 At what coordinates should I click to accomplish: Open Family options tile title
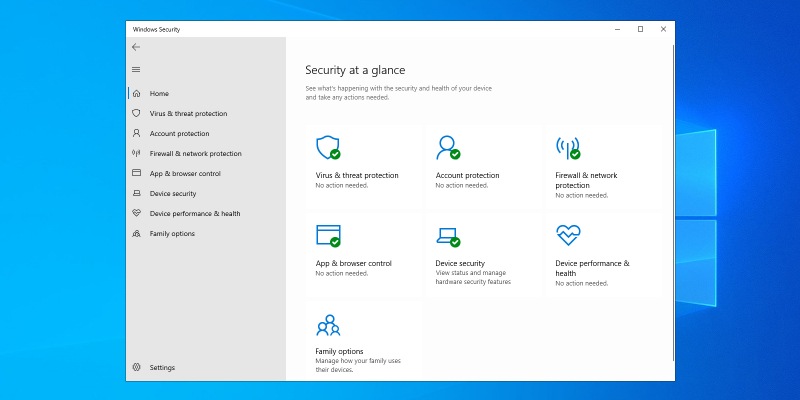click(339, 352)
